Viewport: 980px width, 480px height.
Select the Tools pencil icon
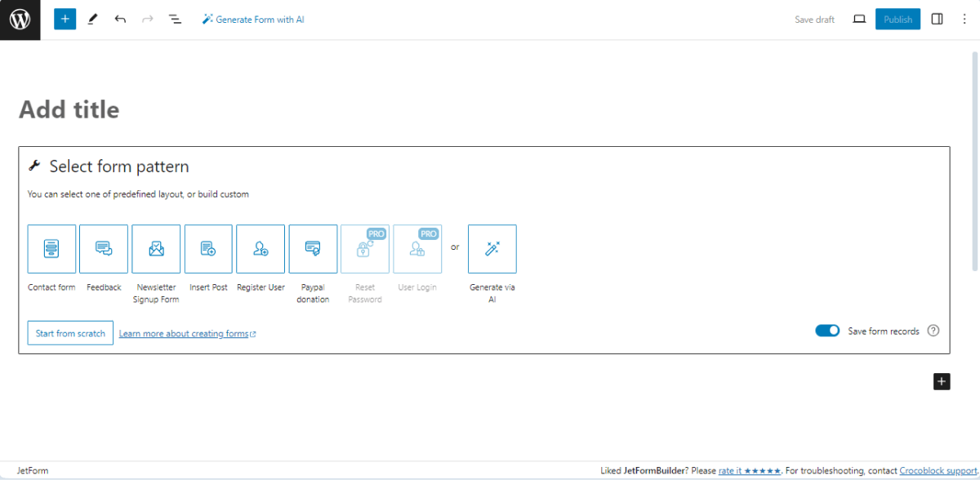click(x=92, y=19)
